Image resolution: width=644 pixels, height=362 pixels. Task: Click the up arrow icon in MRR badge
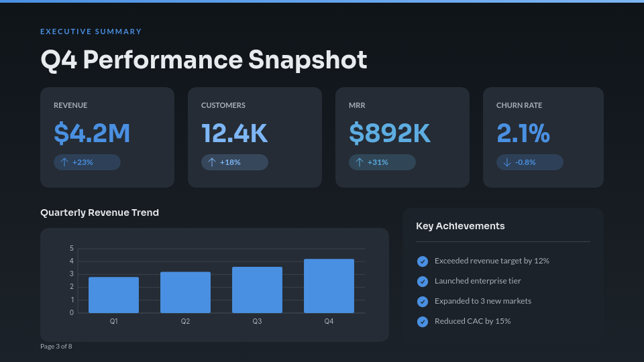[360, 162]
